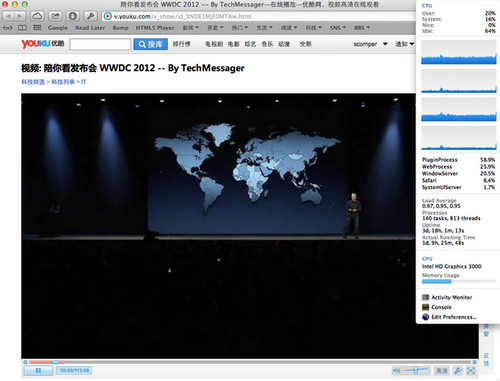Click the site favicon in address bar
Screen dimensions: 500x381
pyautogui.click(x=107, y=16)
